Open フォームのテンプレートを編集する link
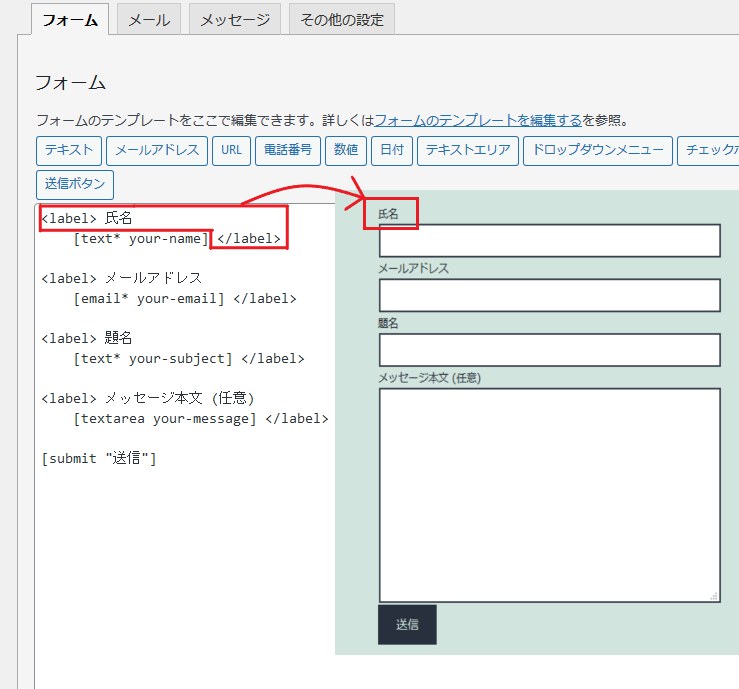The width and height of the screenshot is (739, 689). click(x=478, y=120)
